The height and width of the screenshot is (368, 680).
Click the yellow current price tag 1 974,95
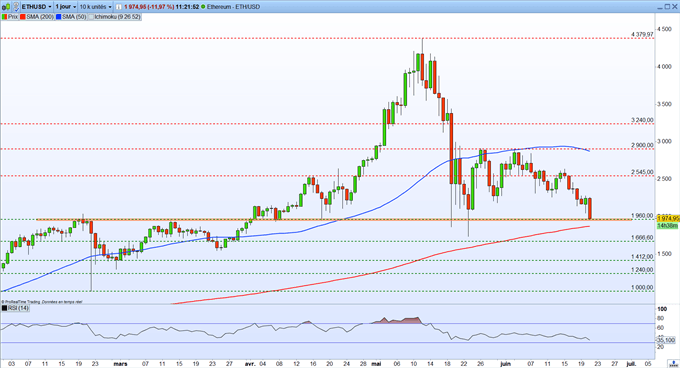[668, 218]
